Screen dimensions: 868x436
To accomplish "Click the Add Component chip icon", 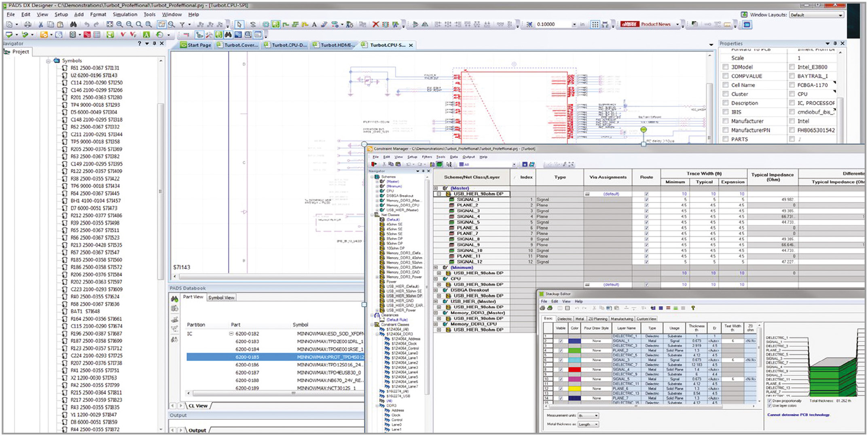I will pos(266,25).
